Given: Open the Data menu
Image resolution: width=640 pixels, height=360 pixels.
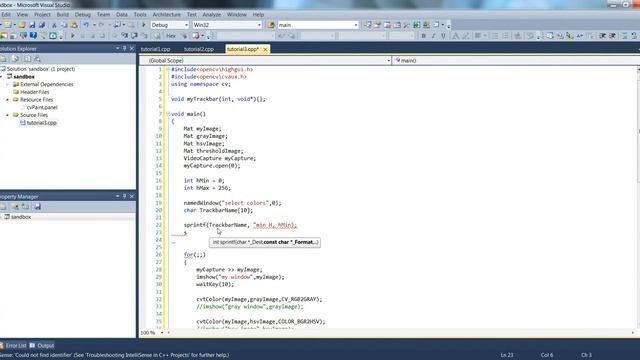Looking at the screenshot, I should coord(122,15).
